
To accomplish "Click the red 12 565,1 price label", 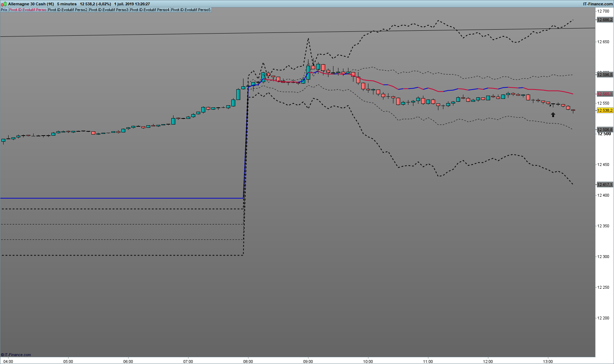I will (x=605, y=94).
